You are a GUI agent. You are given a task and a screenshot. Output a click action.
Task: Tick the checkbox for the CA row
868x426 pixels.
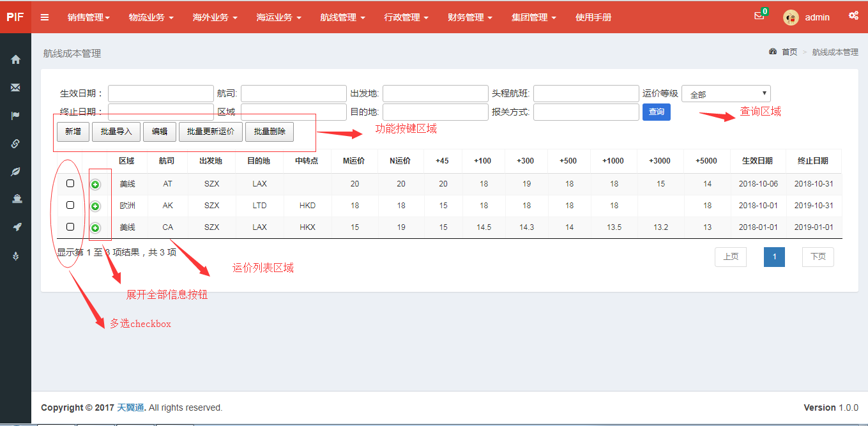(70, 227)
